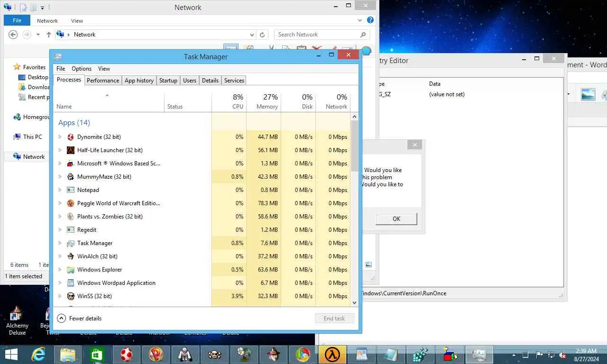Click the process list scrollbar down arrow
Image resolution: width=607 pixels, height=364 pixels.
tap(354, 303)
